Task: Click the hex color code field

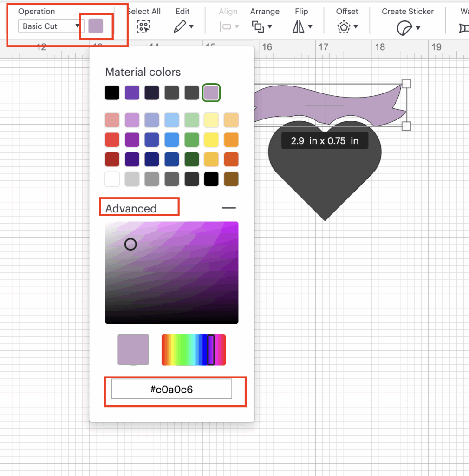Action: tap(171, 389)
